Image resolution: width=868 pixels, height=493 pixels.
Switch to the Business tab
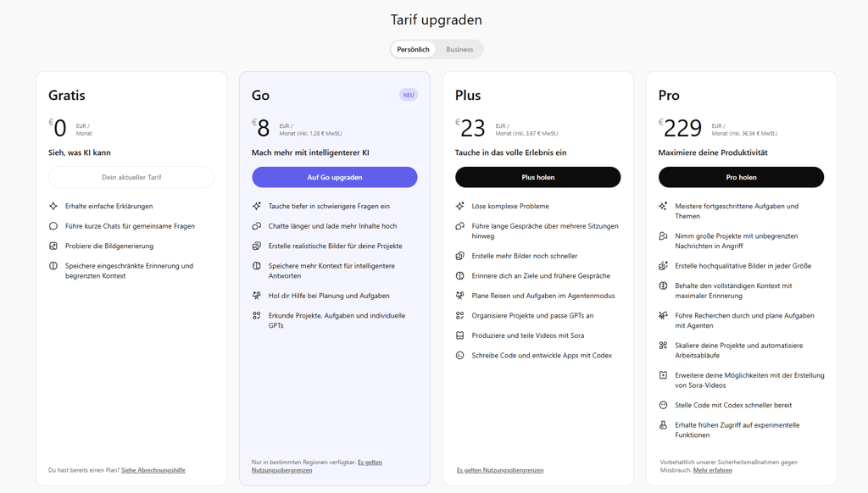tap(459, 49)
